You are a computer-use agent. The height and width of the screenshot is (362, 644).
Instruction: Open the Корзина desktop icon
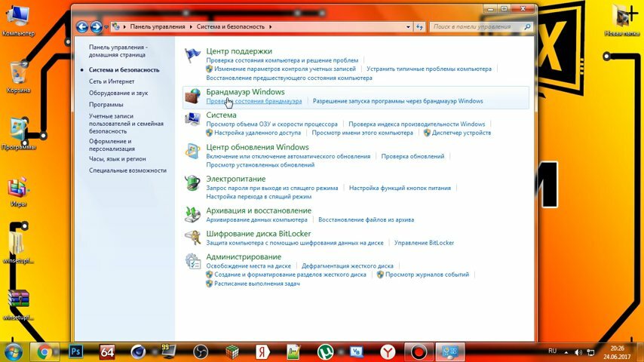(18, 77)
